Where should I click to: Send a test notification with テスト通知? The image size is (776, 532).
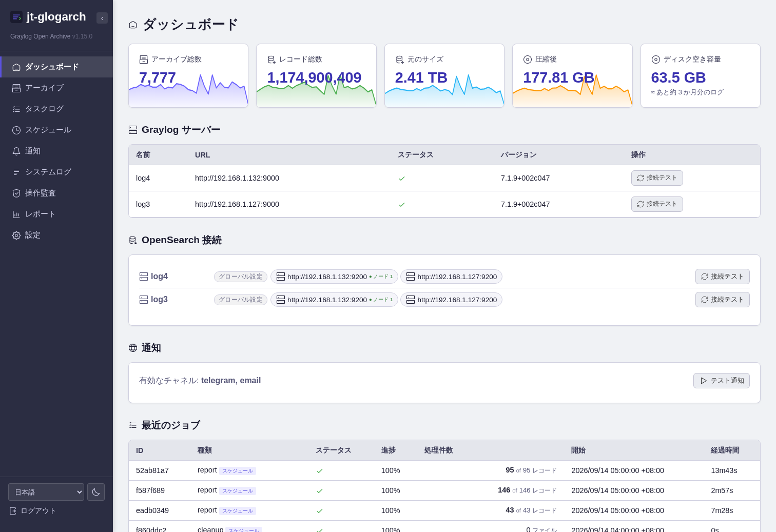point(722,381)
